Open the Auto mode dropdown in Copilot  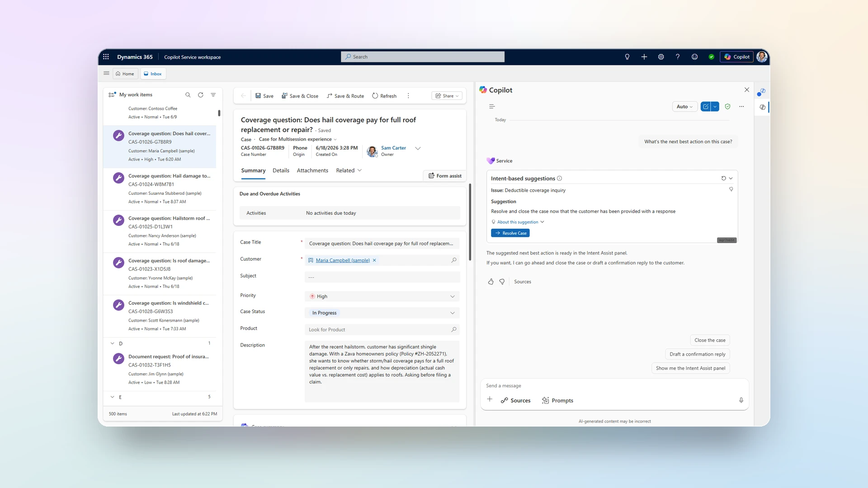point(685,107)
